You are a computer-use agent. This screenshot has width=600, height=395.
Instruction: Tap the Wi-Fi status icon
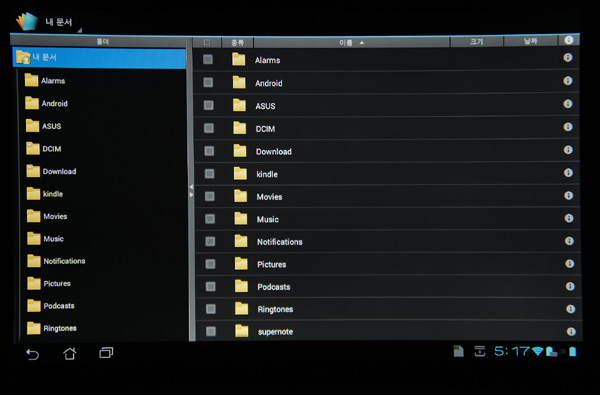tap(538, 351)
